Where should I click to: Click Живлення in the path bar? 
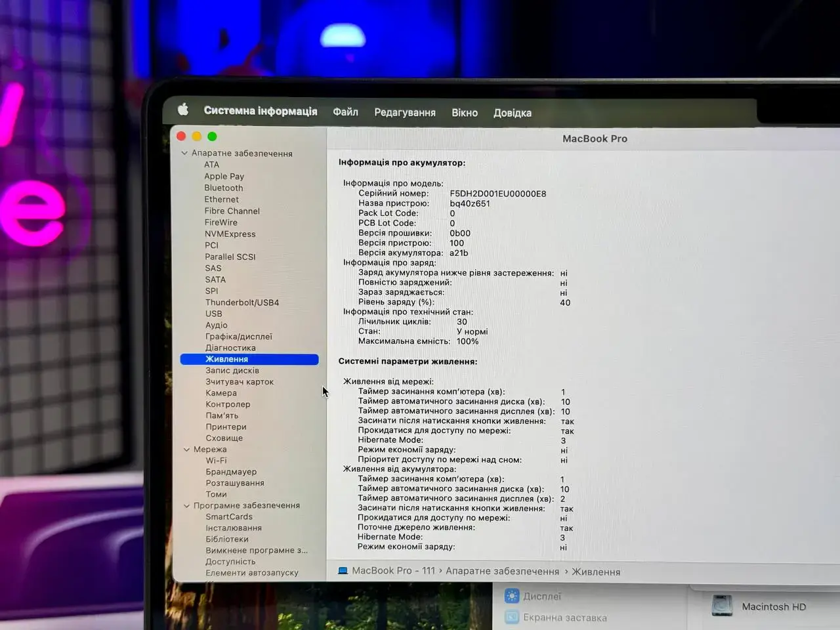[596, 572]
